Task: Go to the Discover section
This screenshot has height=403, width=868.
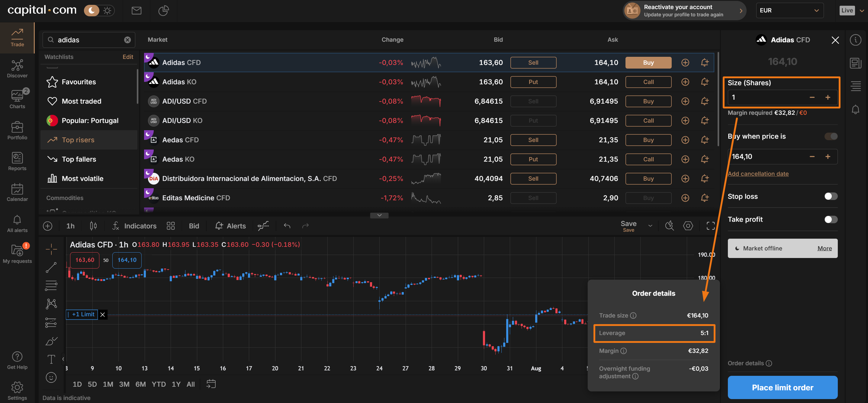Action: coord(17,69)
